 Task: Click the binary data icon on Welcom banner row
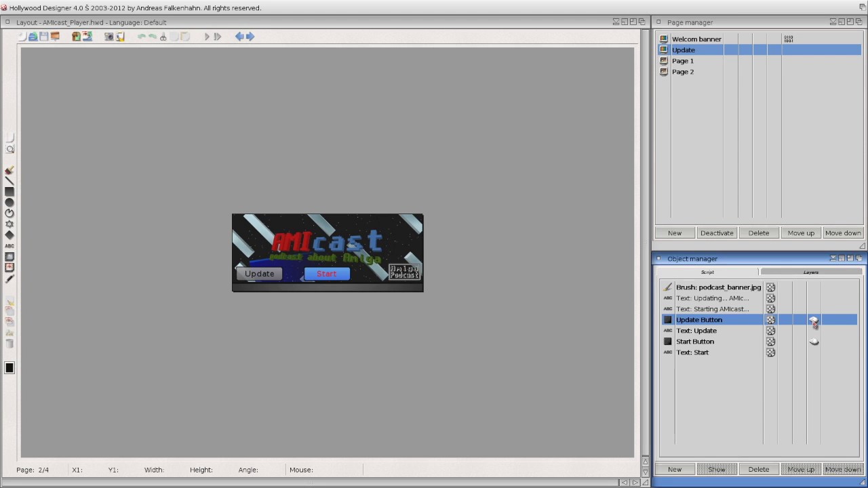click(788, 39)
